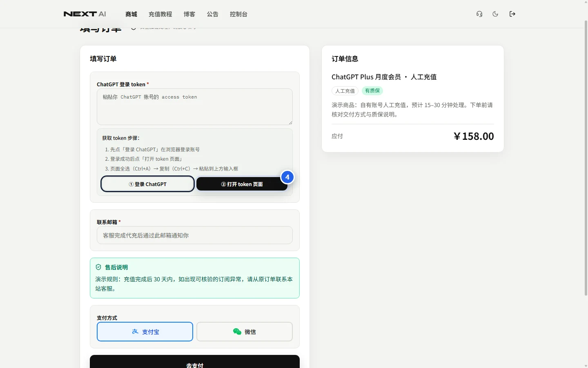Screen dimensions: 588x368
Task: Click the 有质保 badge
Action: pyautogui.click(x=372, y=91)
